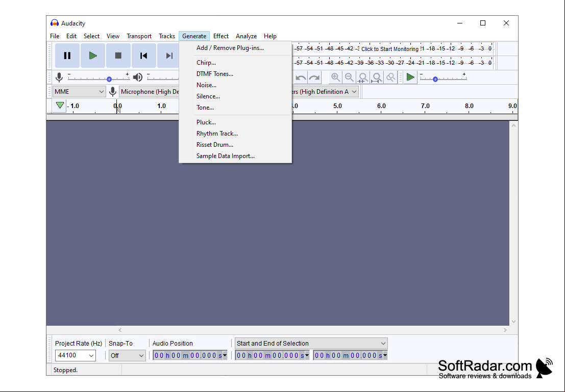Open the Speakers playback device dropdown
Screen dimensions: 565x392
pos(326,92)
